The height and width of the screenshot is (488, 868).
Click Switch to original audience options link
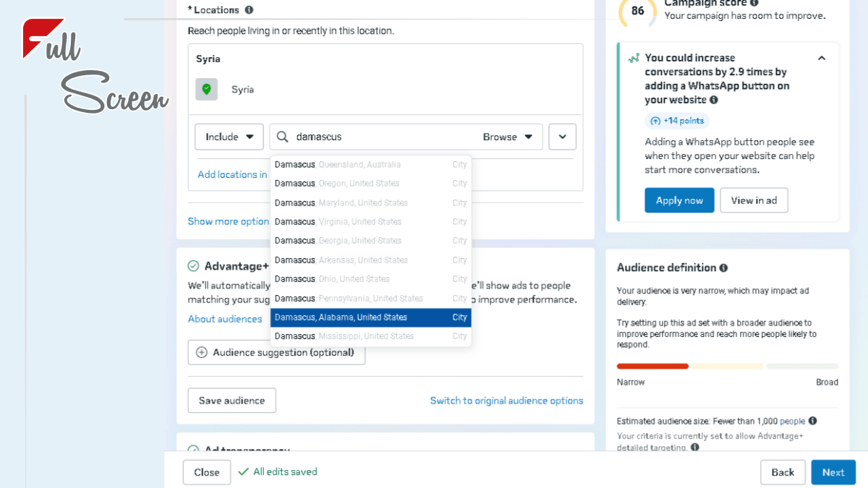(x=506, y=401)
